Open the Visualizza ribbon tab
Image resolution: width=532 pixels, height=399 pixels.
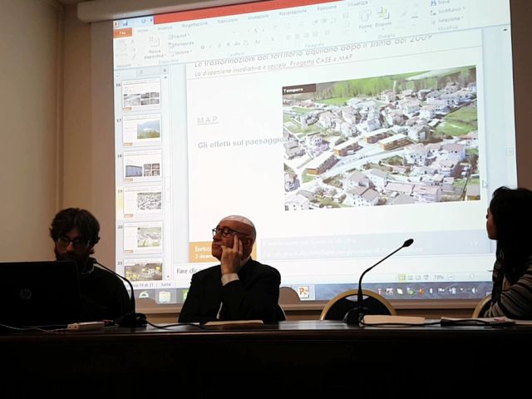pos(357,3)
